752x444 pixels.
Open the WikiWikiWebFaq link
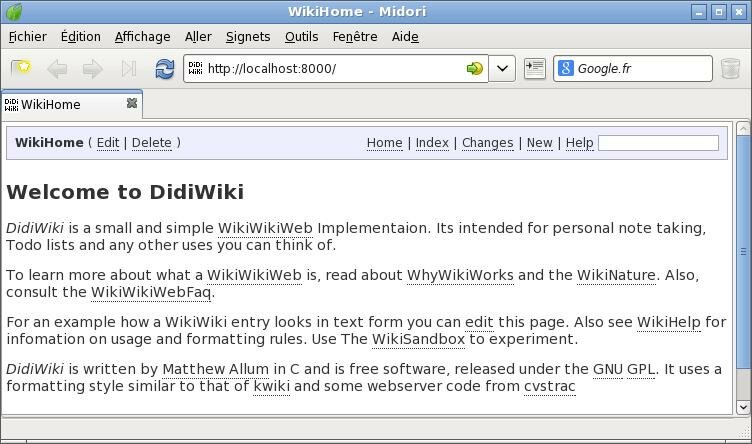[x=151, y=292]
